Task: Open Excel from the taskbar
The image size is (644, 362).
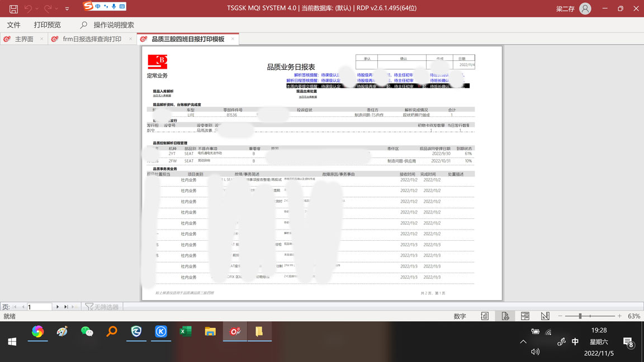Action: (x=186, y=332)
